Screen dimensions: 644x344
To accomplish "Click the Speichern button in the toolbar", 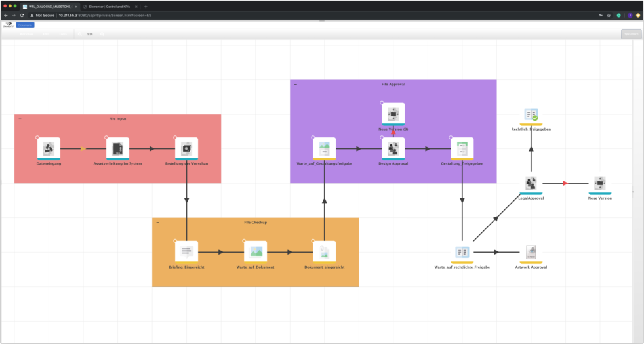I will (x=631, y=34).
